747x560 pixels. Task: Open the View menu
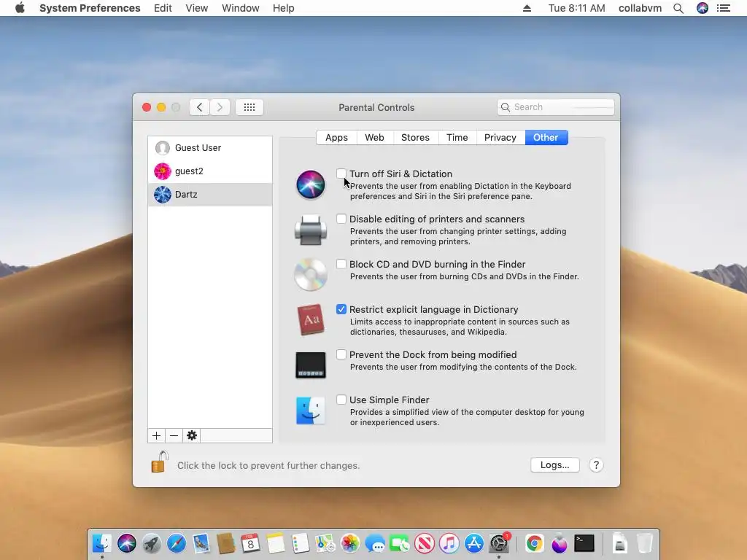197,8
